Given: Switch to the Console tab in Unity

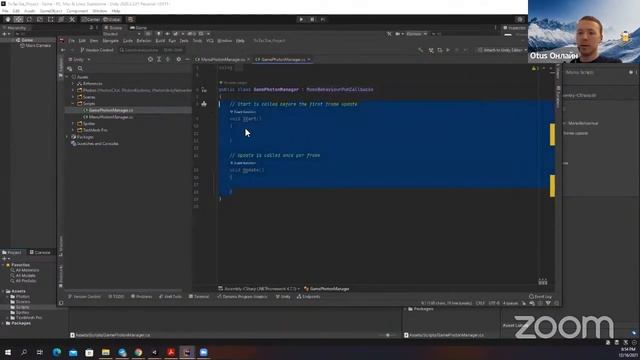Looking at the screenshot, I should tap(40, 253).
